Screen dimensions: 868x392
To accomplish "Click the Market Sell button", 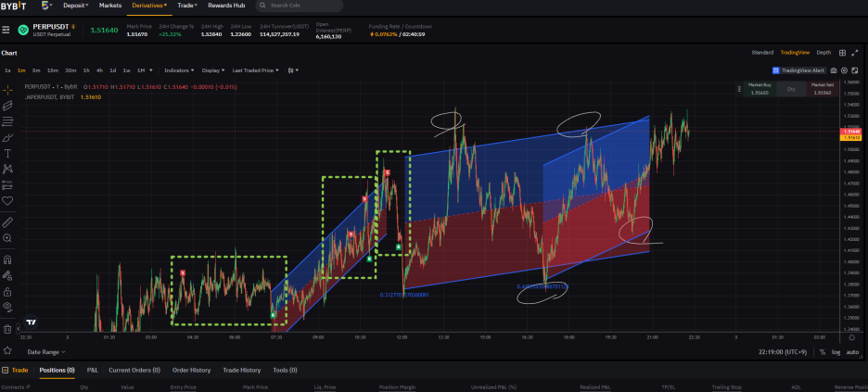I will pyautogui.click(x=822, y=89).
